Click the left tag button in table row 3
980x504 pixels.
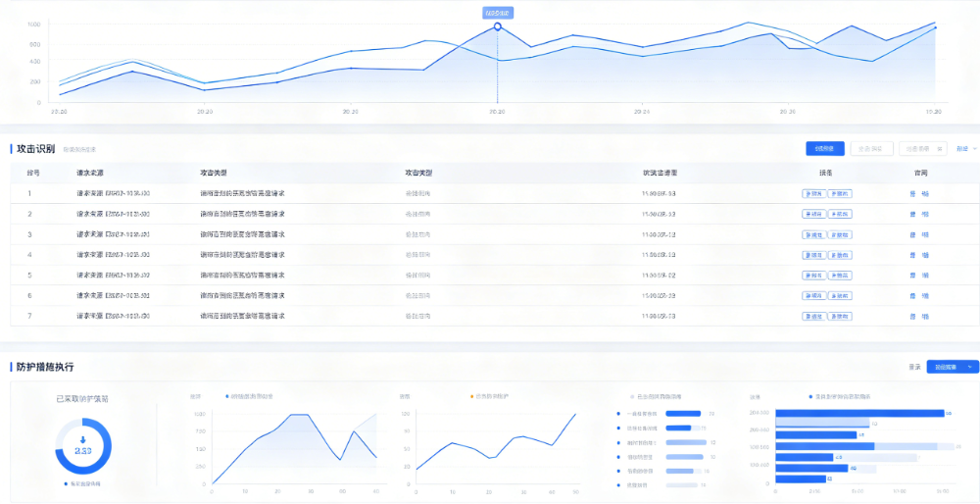point(813,234)
